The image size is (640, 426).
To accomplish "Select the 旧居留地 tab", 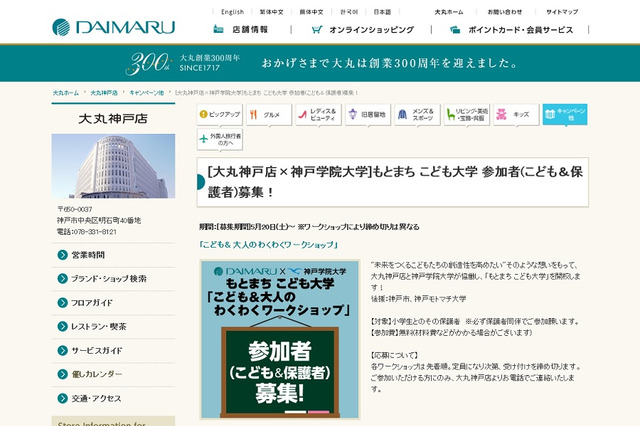I will (368, 115).
